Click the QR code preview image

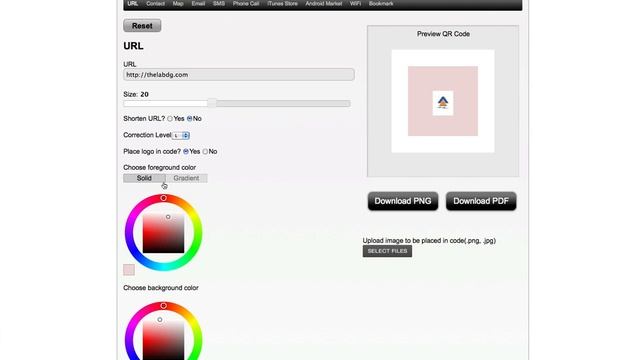click(443, 101)
